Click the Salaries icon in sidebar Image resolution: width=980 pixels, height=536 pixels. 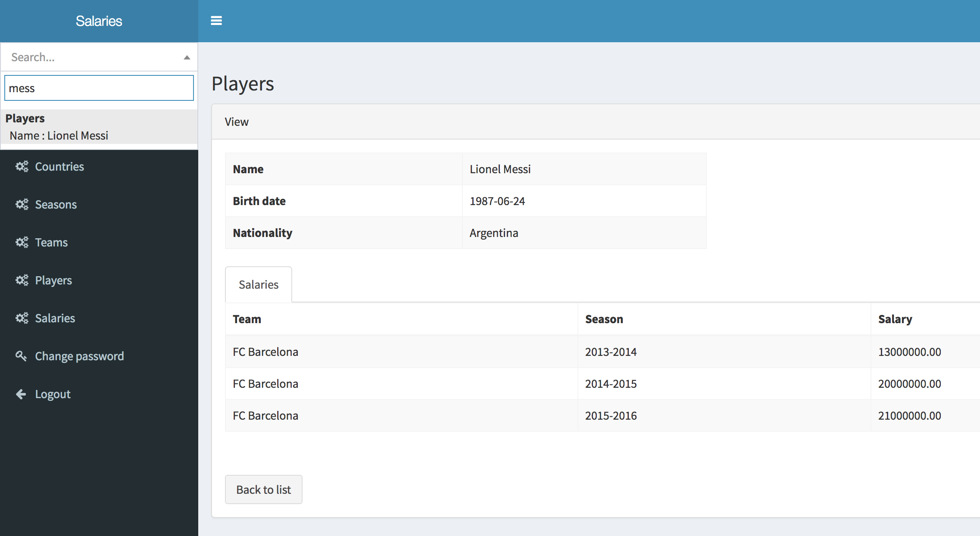(22, 318)
